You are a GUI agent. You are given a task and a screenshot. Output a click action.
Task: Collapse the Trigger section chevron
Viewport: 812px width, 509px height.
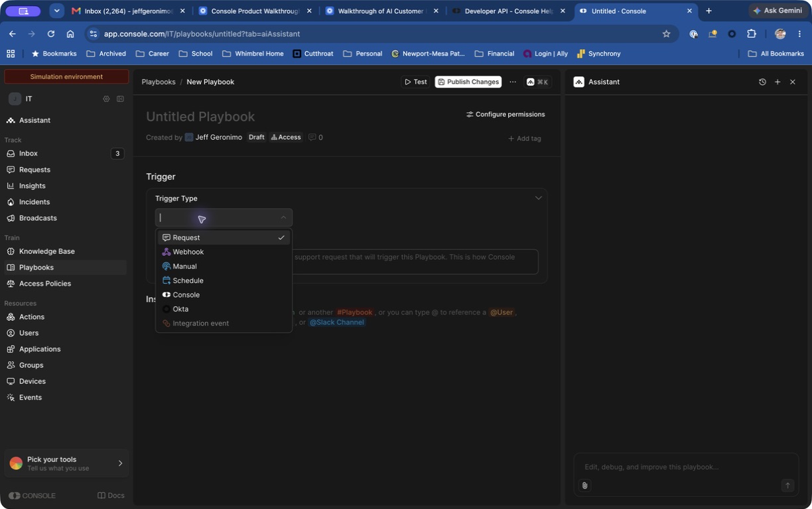[539, 198]
